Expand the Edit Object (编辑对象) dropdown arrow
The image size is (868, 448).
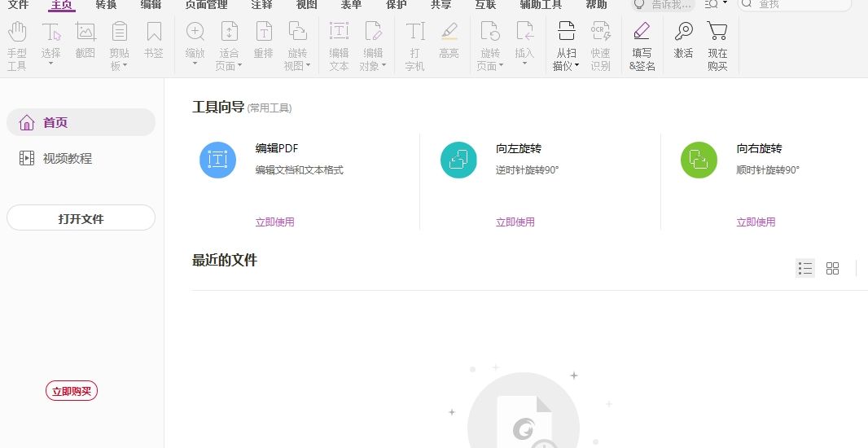pyautogui.click(x=384, y=66)
